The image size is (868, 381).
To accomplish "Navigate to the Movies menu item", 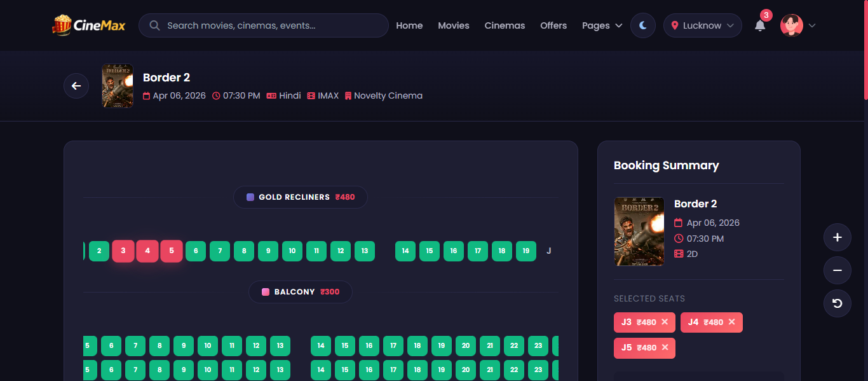I will pyautogui.click(x=453, y=25).
